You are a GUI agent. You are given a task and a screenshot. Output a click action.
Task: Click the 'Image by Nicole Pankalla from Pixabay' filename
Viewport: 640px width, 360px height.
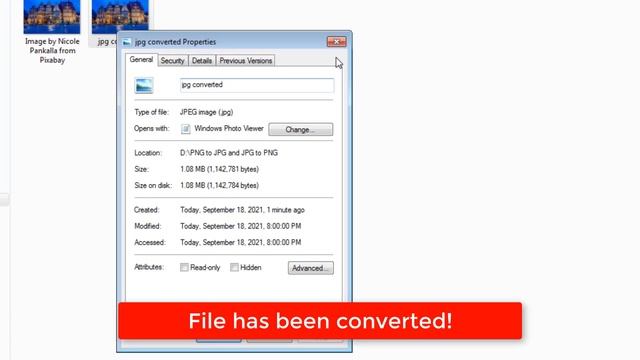(52, 51)
